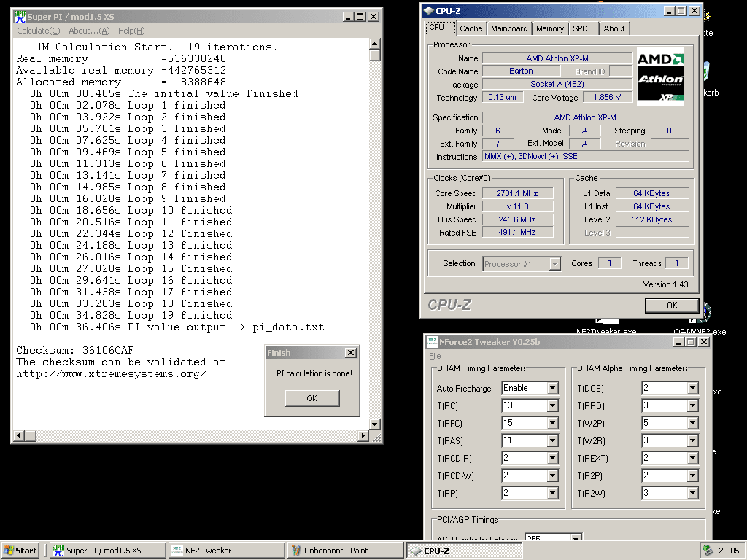Click the Super PI vertical scrollbar up arrow
Image resolution: width=747 pixels, height=560 pixels.
pyautogui.click(x=375, y=44)
